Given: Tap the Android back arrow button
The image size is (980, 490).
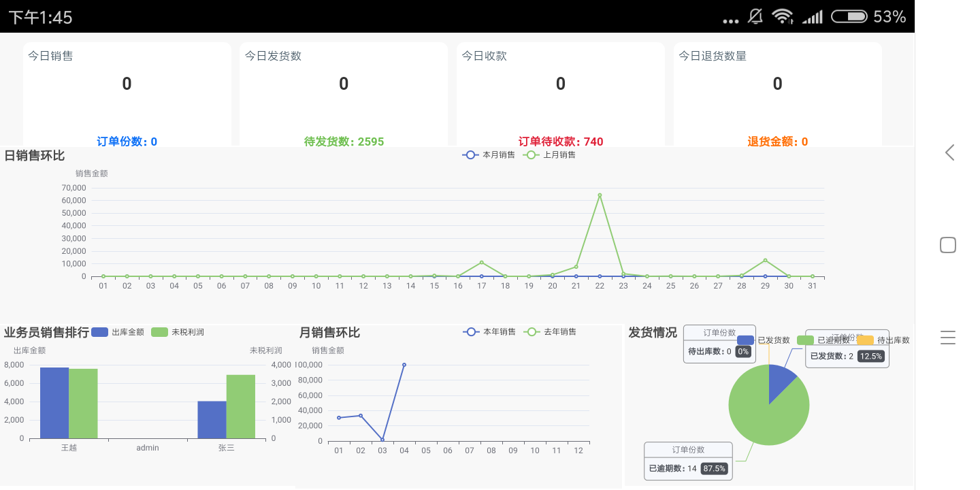Looking at the screenshot, I should pyautogui.click(x=949, y=152).
